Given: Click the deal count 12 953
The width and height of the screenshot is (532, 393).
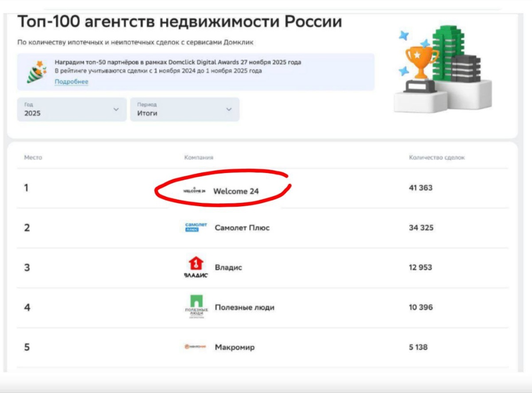Looking at the screenshot, I should (420, 267).
